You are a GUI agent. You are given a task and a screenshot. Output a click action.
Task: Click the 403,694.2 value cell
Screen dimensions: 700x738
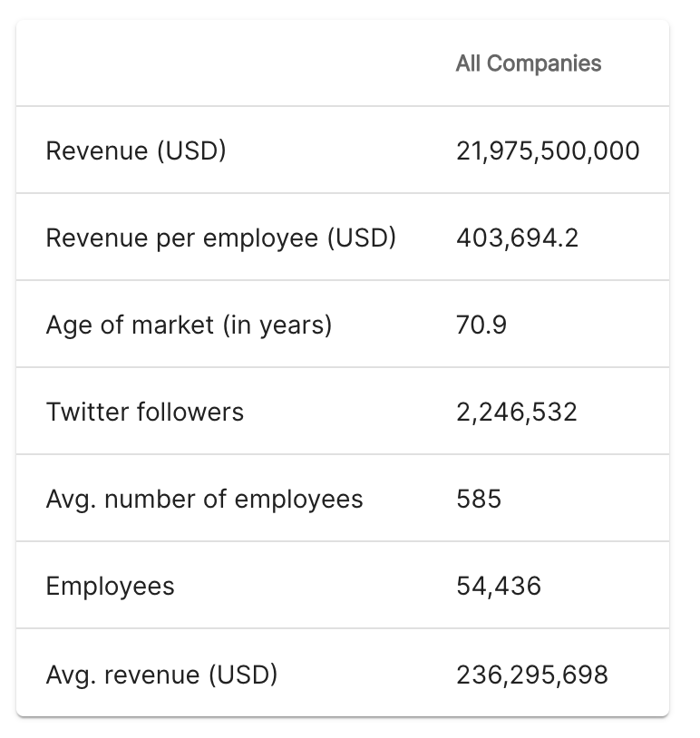point(517,238)
